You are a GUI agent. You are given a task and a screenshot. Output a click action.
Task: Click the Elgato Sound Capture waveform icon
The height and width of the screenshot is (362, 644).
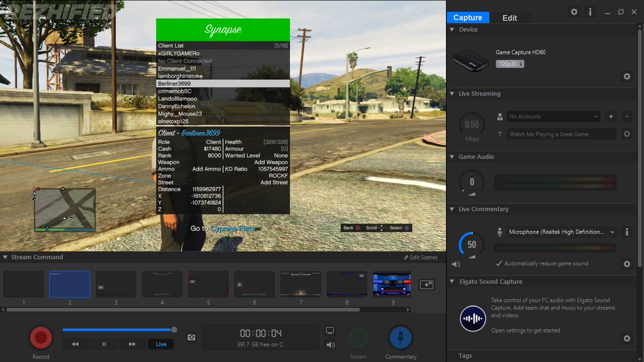[473, 319]
